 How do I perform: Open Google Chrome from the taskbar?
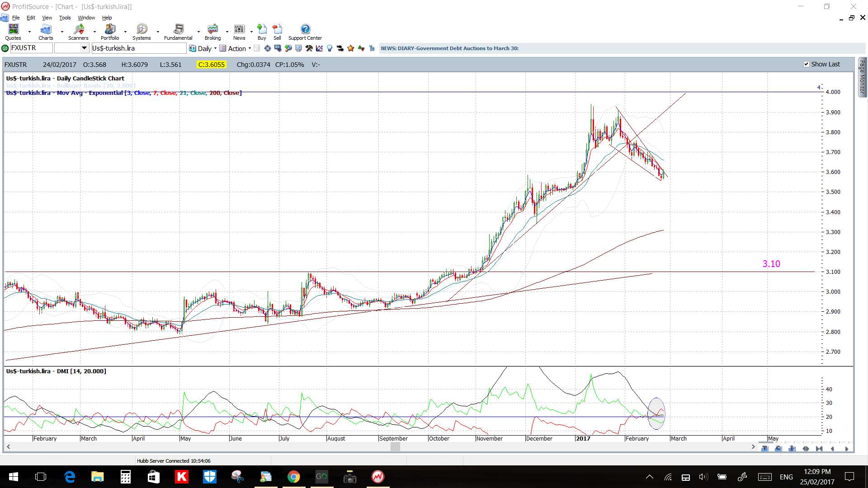(x=294, y=477)
